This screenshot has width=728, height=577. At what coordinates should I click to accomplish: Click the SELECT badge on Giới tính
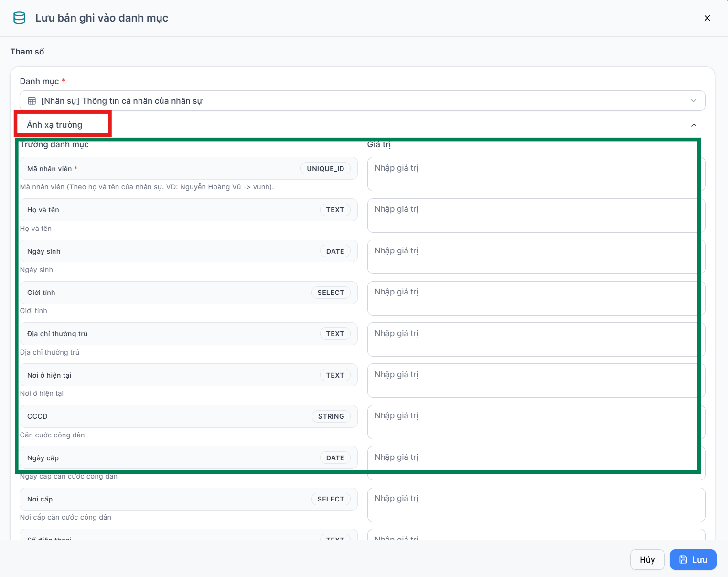(x=331, y=293)
